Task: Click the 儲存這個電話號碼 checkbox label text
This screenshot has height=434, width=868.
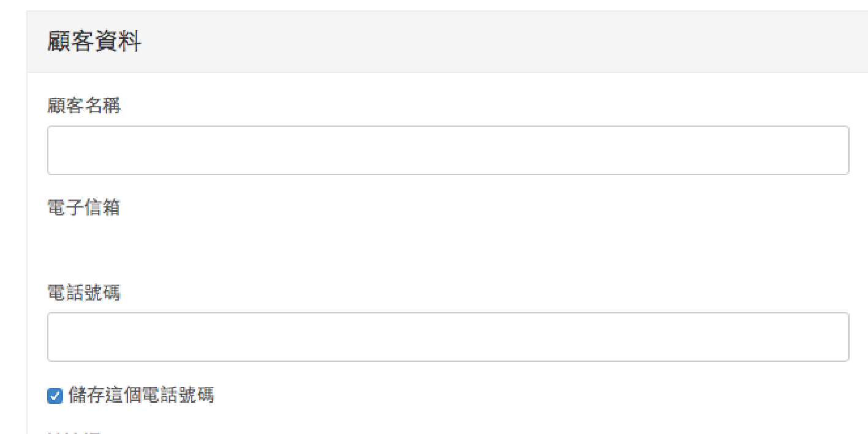Action: [142, 395]
